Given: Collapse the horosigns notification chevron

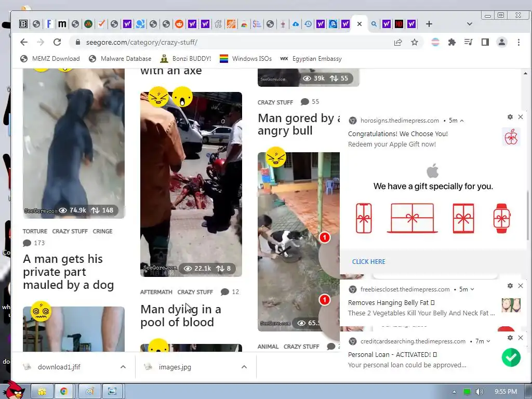Looking at the screenshot, I should (462, 121).
